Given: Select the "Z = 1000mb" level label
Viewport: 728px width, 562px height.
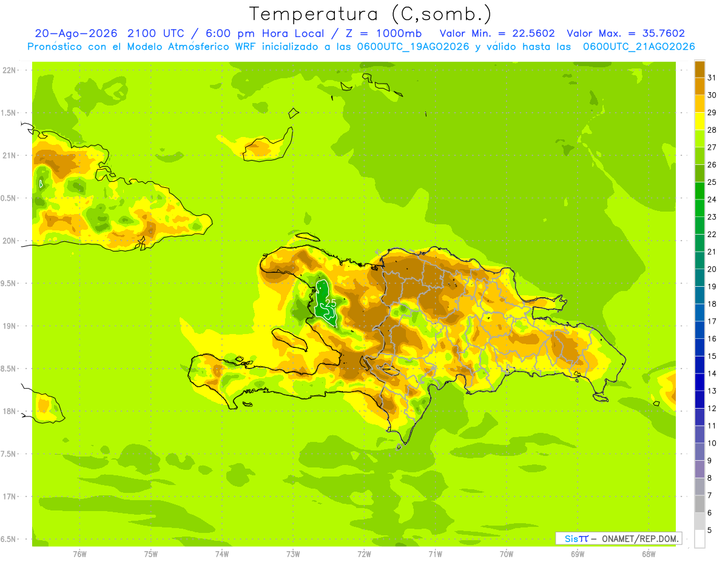Looking at the screenshot, I should point(383,33).
